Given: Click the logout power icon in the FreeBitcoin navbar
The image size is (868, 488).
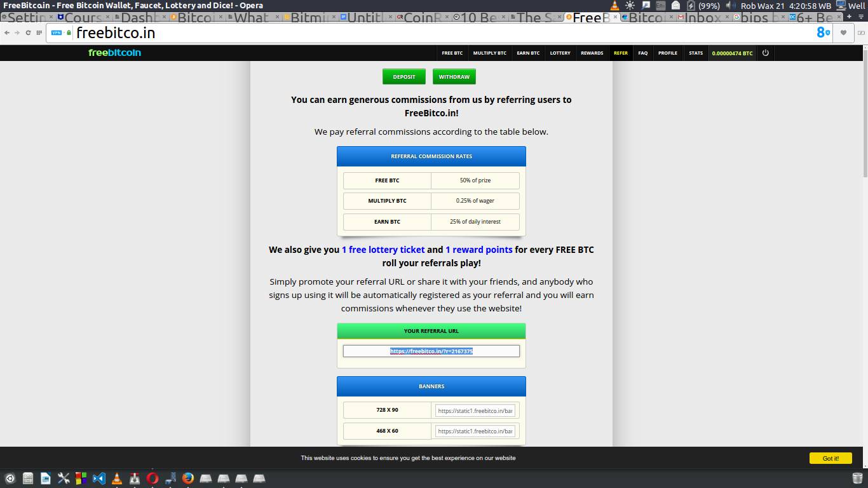Looking at the screenshot, I should [765, 53].
